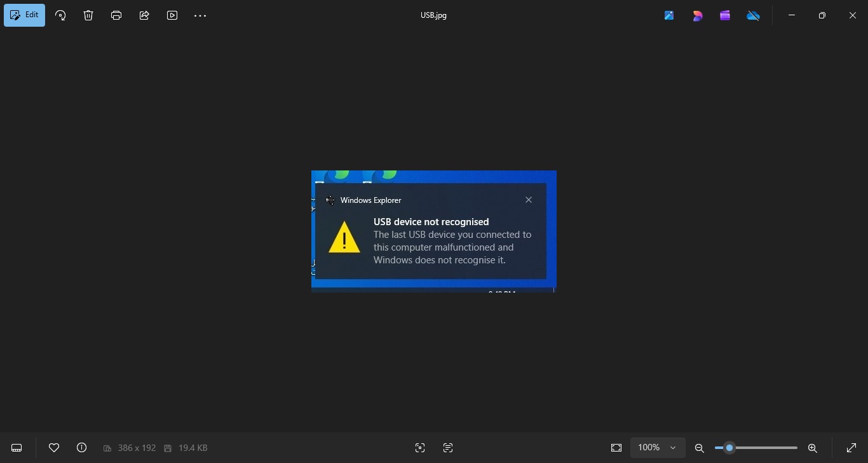Click the zoom slider handle
The width and height of the screenshot is (868, 463).
pyautogui.click(x=729, y=448)
